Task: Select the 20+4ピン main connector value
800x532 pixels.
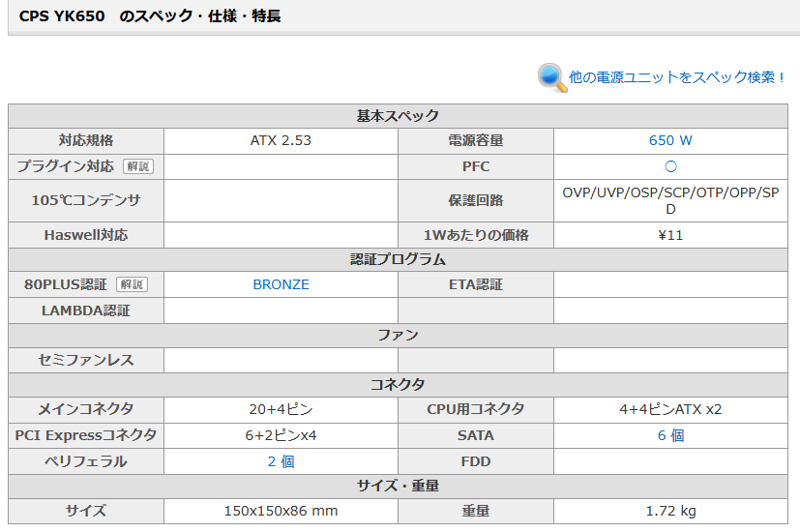Action: click(x=281, y=409)
